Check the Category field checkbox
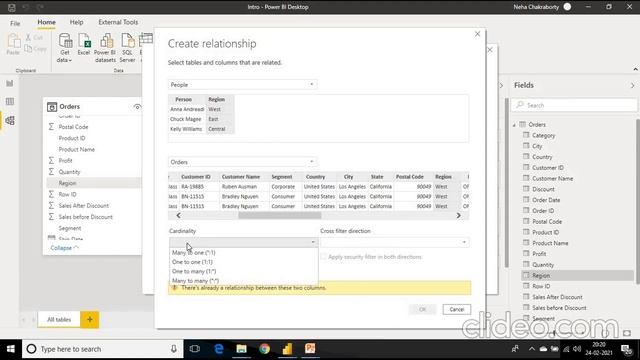Viewport: 640px width, 360px height. pyautogui.click(x=526, y=135)
